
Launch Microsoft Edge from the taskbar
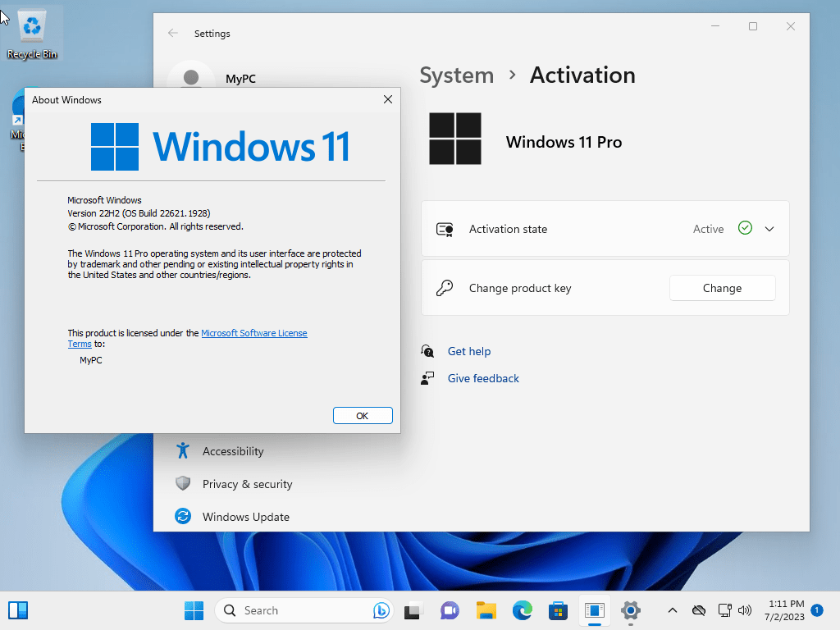click(x=523, y=610)
